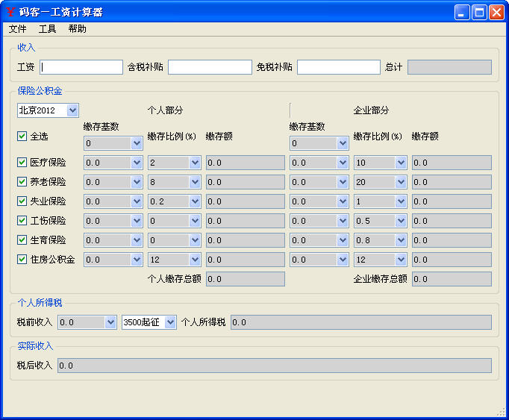509x420 pixels.
Task: Open 医疗保险 enterprise base dropdown
Action: click(x=319, y=163)
